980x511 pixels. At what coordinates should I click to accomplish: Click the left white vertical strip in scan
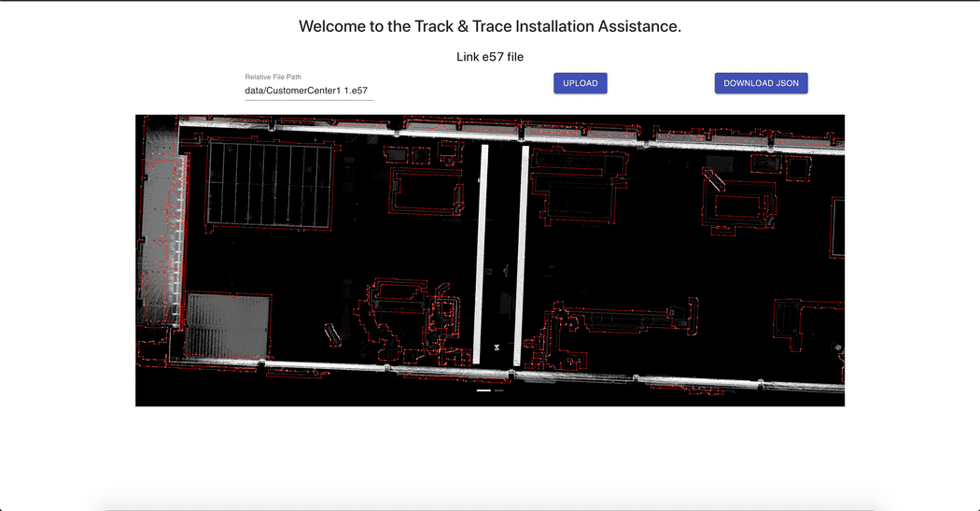[481, 253]
